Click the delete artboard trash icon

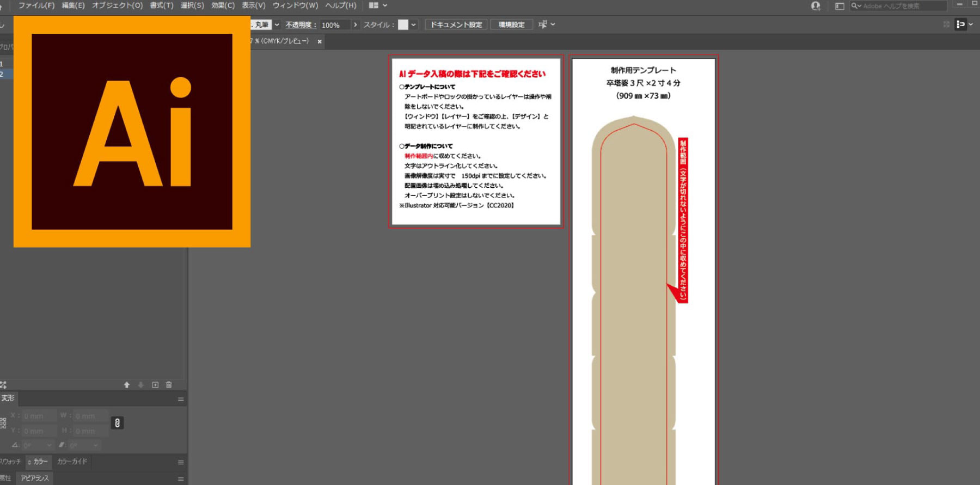click(x=169, y=385)
